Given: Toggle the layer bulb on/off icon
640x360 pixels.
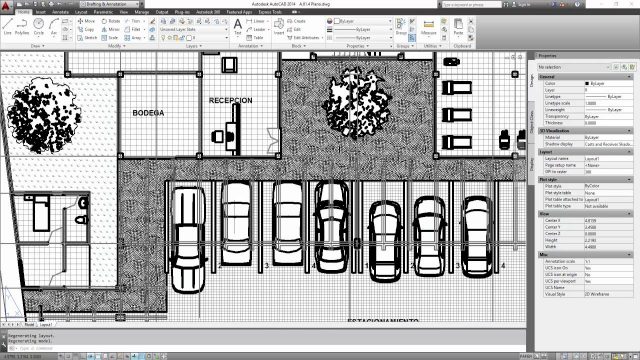Looking at the screenshot, I should pyautogui.click(x=163, y=38).
